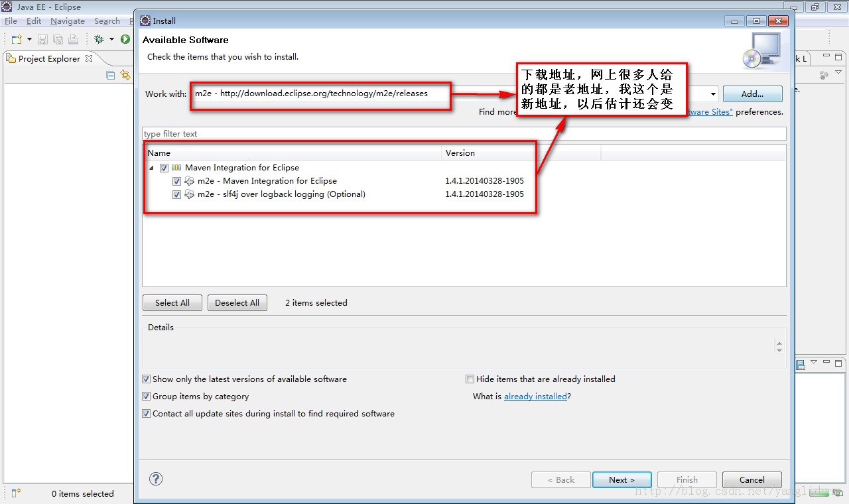Uncheck m2e - Maven Integration for Eclipse checkbox
Image resolution: width=849 pixels, height=504 pixels.
pyautogui.click(x=176, y=181)
